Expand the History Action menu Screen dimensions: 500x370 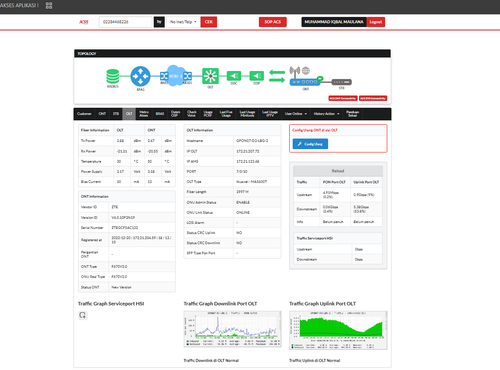point(326,114)
